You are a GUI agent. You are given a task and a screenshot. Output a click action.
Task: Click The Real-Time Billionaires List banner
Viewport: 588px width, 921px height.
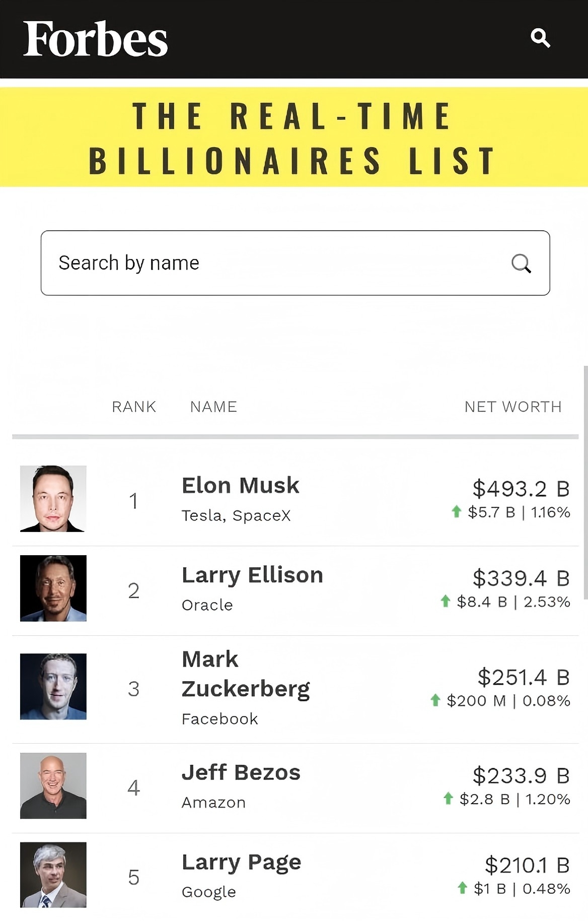coord(294,137)
